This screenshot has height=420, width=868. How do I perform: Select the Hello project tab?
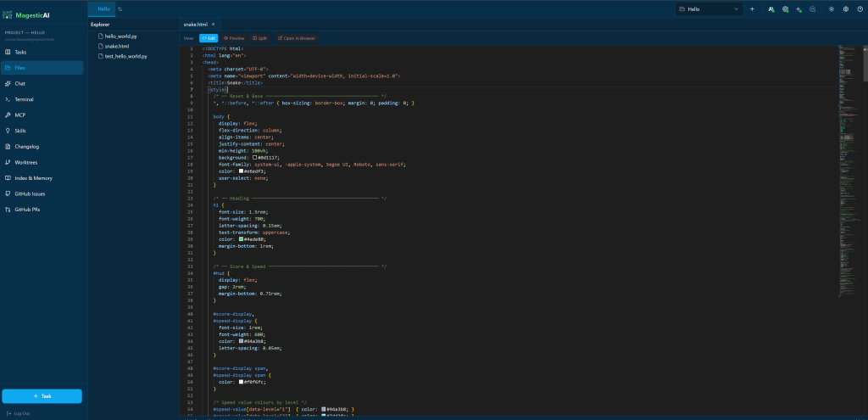(103, 8)
